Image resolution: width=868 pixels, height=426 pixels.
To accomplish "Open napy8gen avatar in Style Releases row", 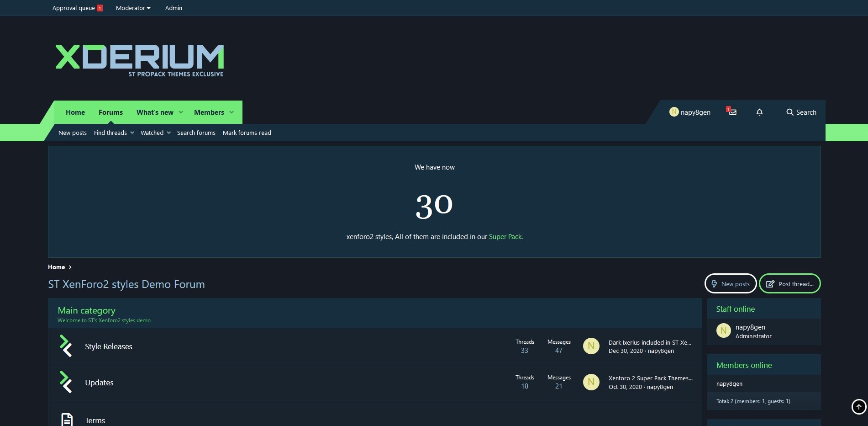I will (591, 346).
